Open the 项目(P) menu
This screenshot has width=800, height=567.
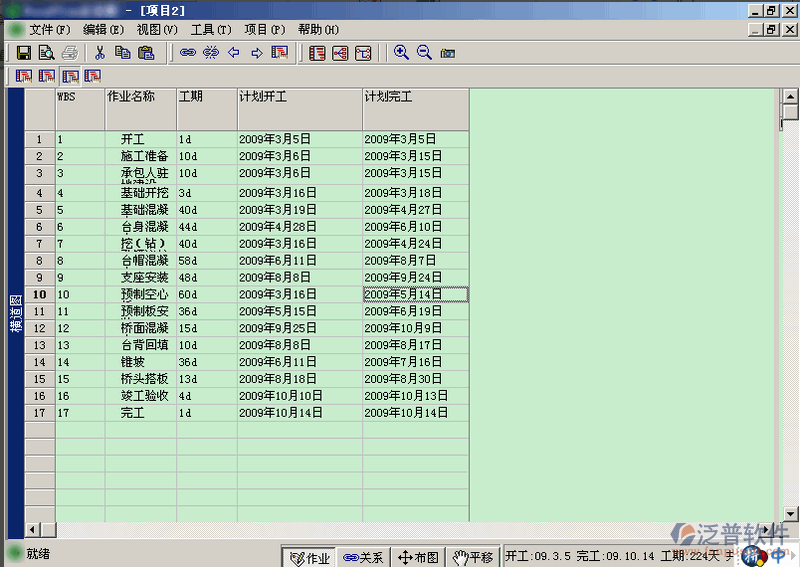[264, 30]
